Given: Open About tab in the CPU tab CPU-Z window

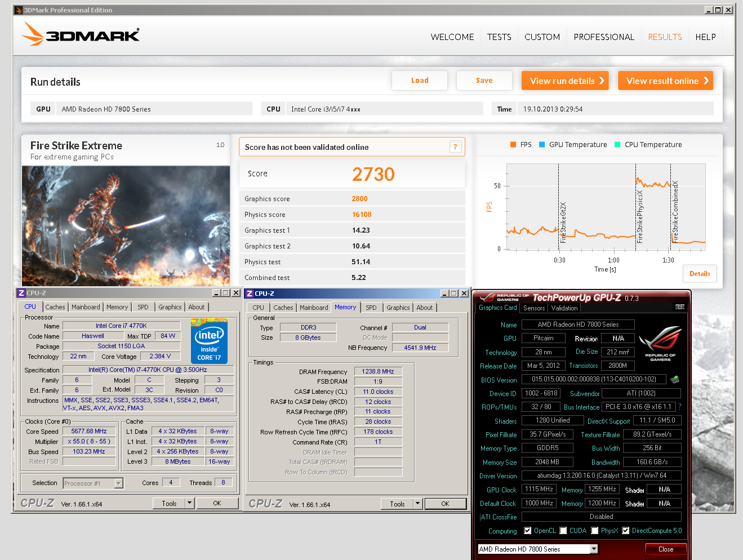Looking at the screenshot, I should point(197,307).
